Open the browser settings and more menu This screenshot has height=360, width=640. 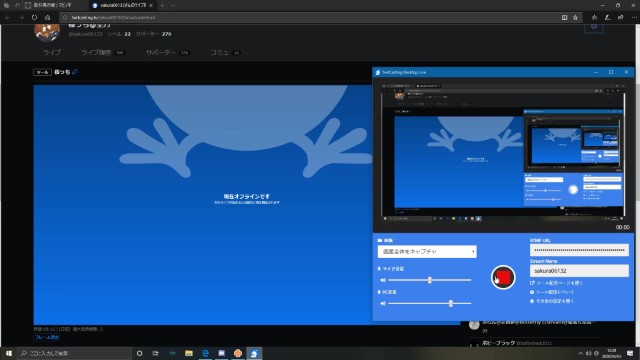[x=634, y=18]
